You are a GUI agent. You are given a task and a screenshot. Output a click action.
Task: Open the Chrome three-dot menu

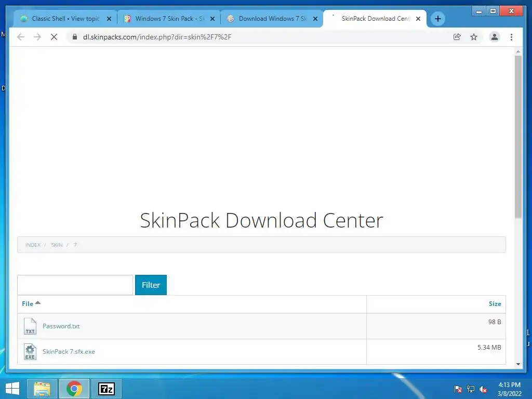(x=511, y=37)
